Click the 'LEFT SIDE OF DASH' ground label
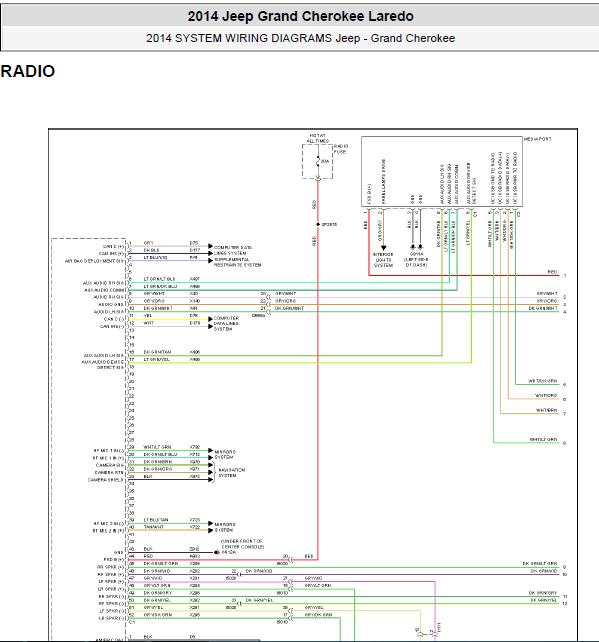 (416, 262)
